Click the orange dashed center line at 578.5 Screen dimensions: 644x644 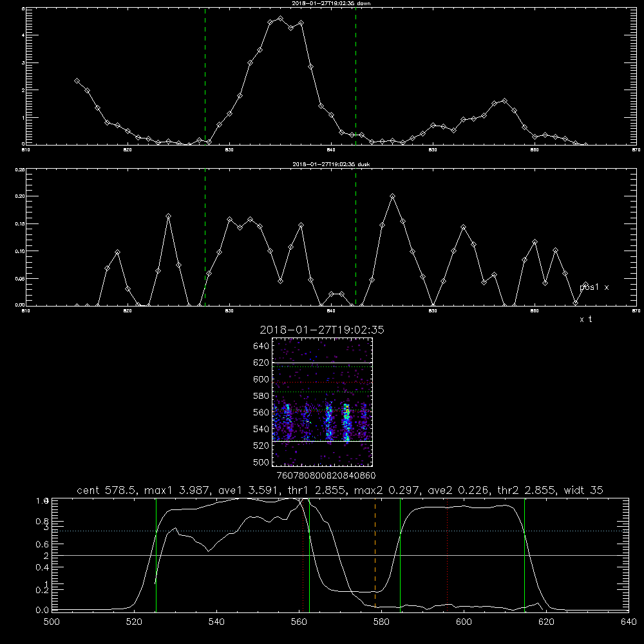[x=375, y=554]
